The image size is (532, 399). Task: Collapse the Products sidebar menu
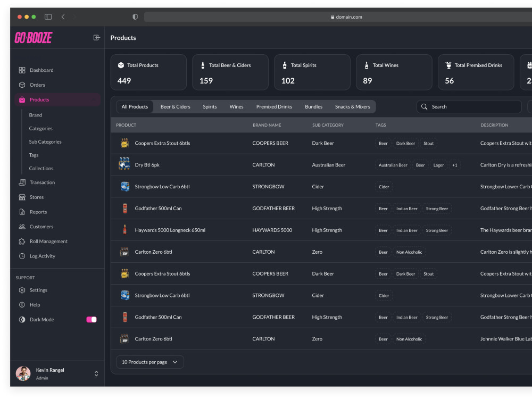(x=57, y=100)
